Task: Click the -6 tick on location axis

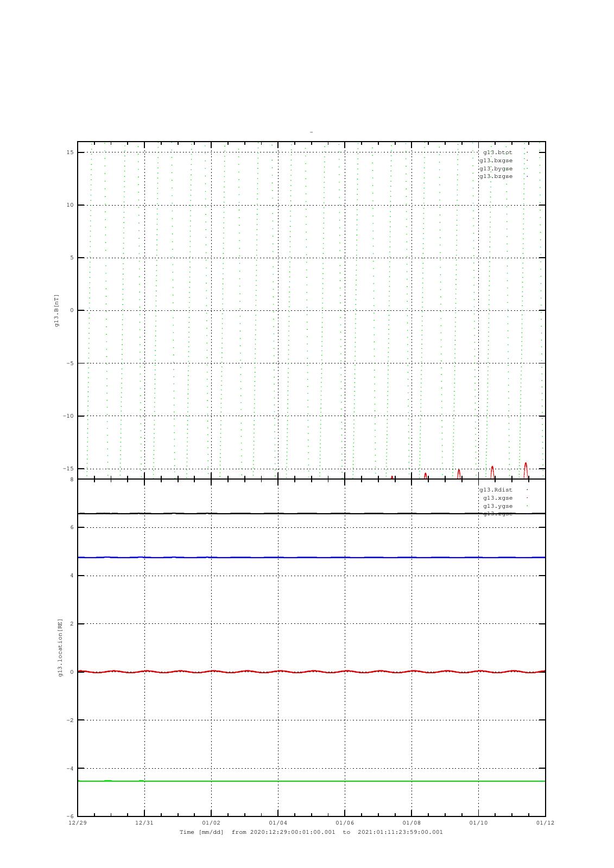Action: (70, 816)
